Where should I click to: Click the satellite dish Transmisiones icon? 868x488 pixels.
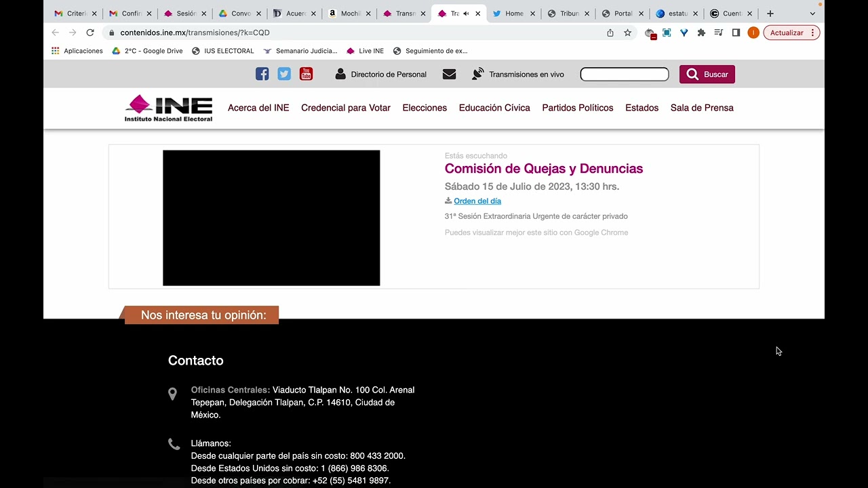(x=478, y=74)
